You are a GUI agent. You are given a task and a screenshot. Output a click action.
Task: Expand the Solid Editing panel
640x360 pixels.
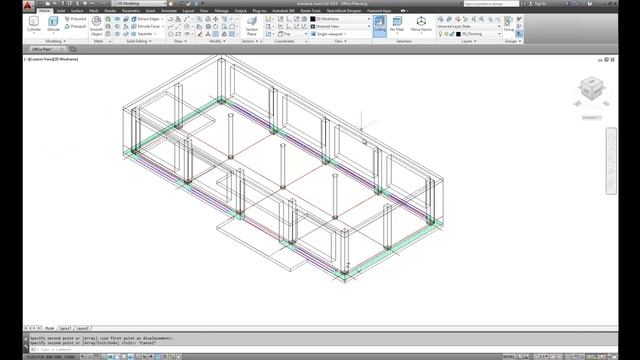[139, 41]
